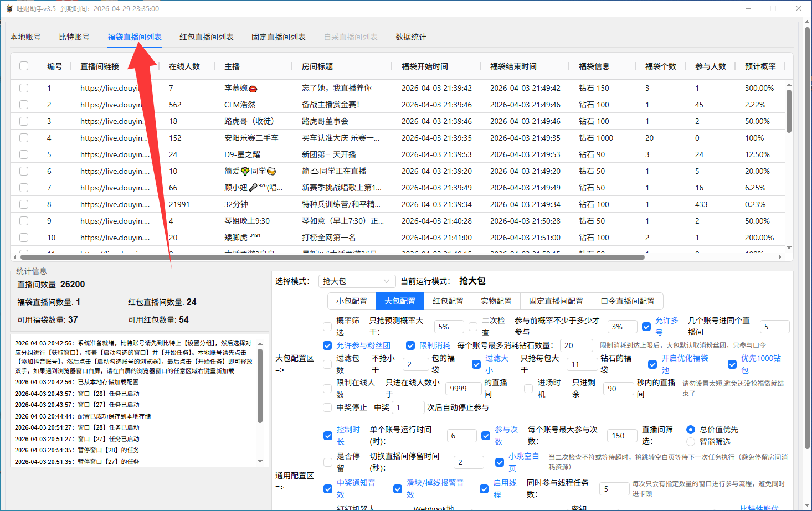812x511 pixels.
Task: Disable the 中奖通知音效 option
Action: point(327,489)
